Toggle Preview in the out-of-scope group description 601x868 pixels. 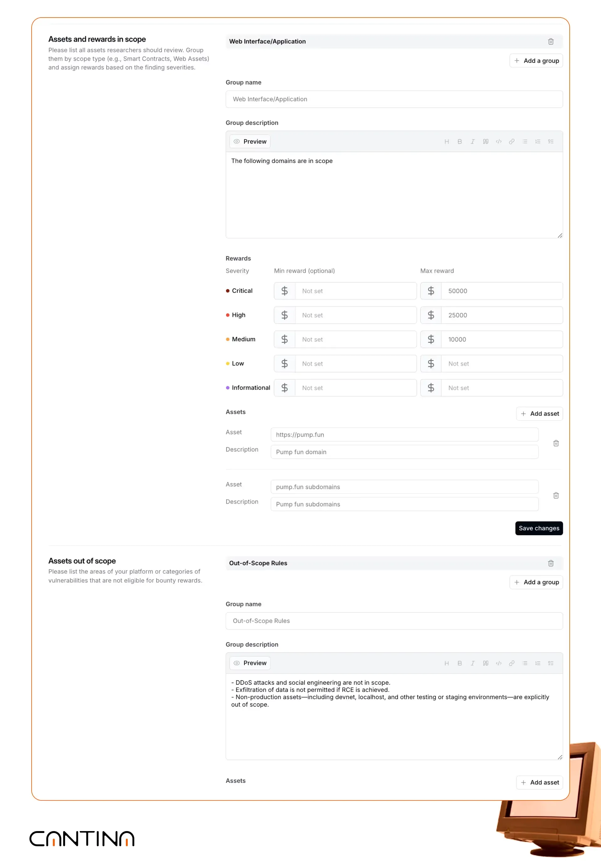(250, 663)
